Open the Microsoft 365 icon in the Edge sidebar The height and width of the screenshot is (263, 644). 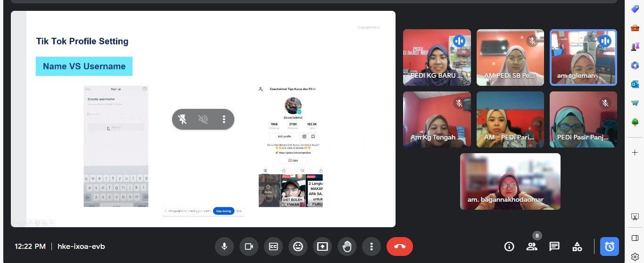pyautogui.click(x=635, y=66)
